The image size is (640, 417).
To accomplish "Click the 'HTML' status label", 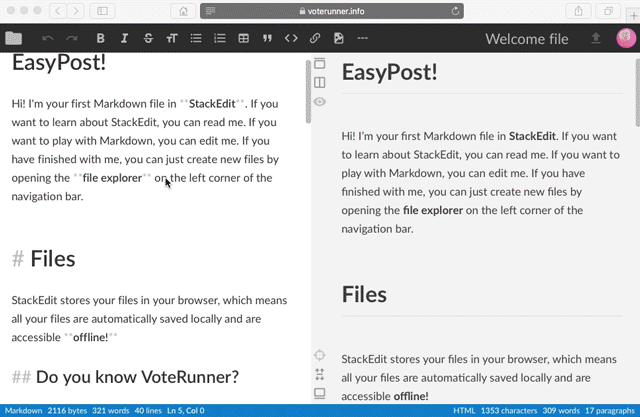I will coord(464,410).
